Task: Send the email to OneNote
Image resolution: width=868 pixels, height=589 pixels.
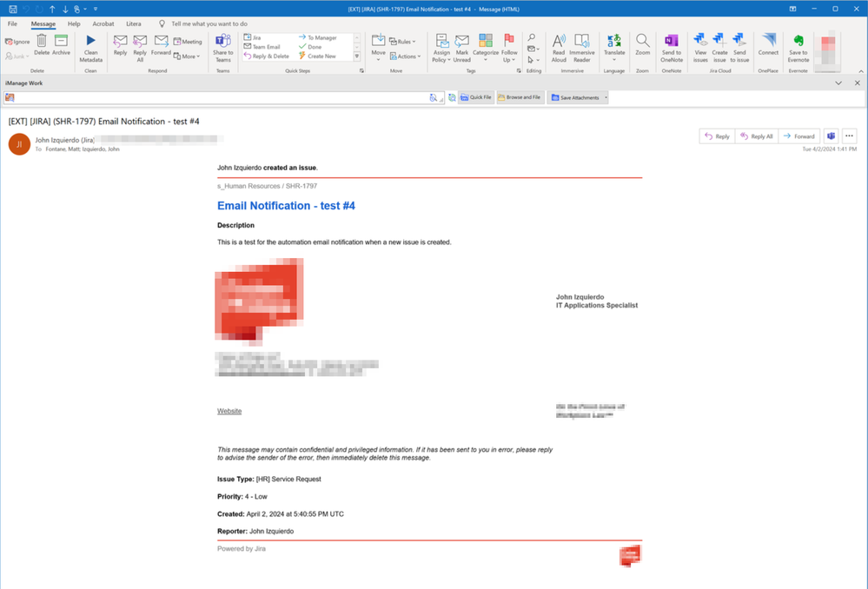Action: tap(672, 49)
